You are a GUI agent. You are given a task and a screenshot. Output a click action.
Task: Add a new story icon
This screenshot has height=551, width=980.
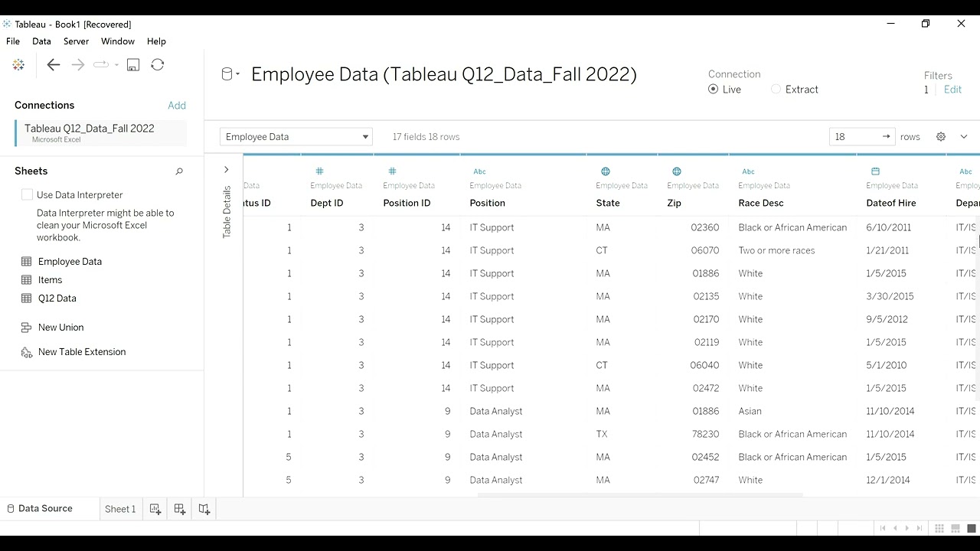pos(204,509)
